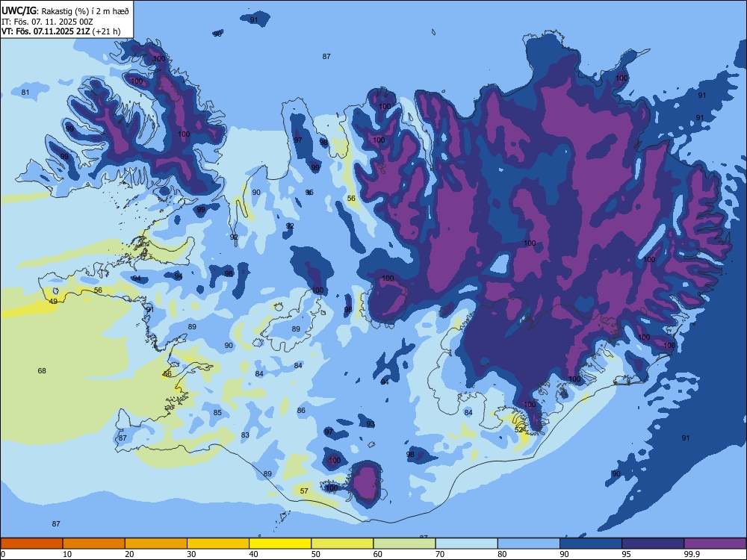The width and height of the screenshot is (747, 560).
Task: Choose the pale blue 70–80 legend swatch
Action: [466, 544]
